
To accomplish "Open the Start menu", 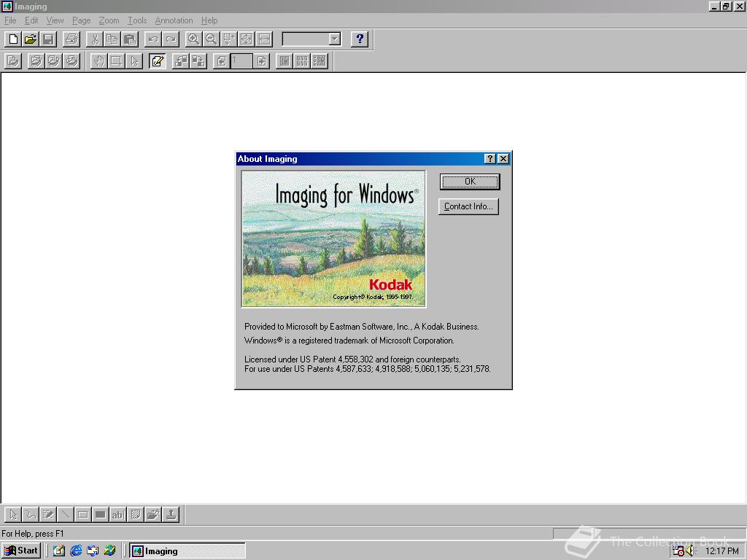I will [21, 551].
